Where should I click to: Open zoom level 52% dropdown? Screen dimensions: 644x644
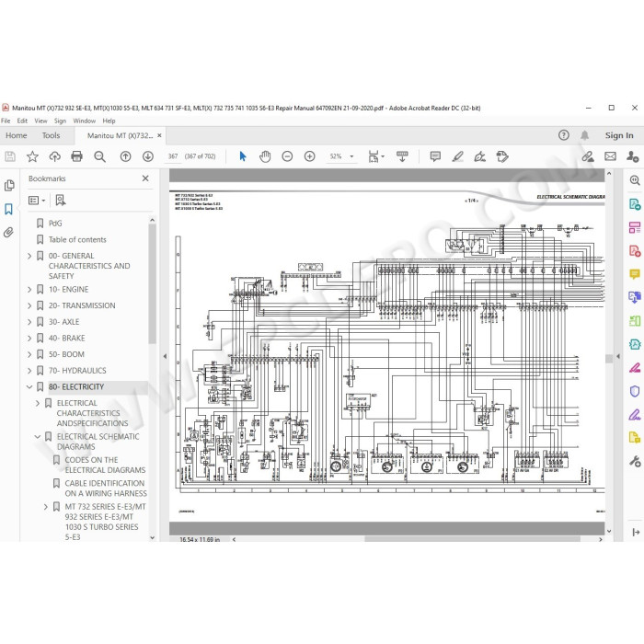[351, 156]
